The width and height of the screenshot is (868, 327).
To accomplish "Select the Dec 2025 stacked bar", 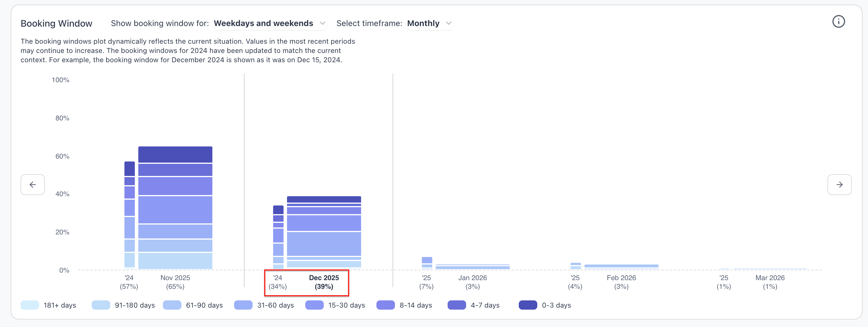I will coord(324,233).
